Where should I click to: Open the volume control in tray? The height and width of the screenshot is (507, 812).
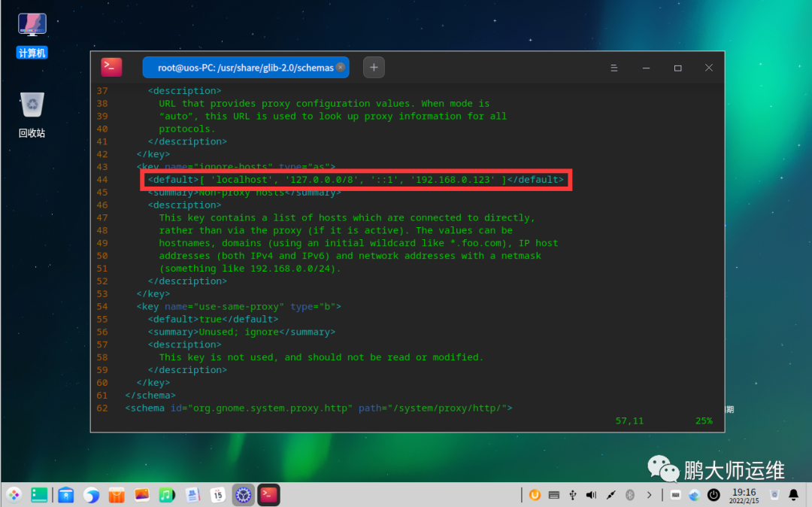[x=592, y=495]
